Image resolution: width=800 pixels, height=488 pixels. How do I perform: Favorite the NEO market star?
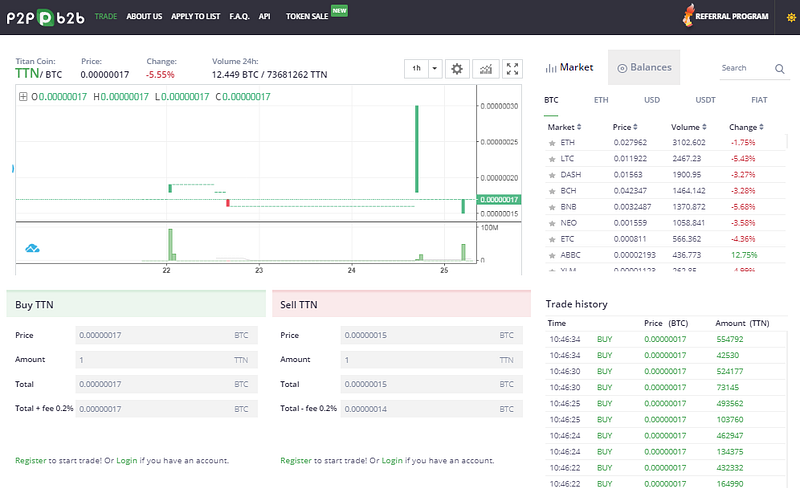pyautogui.click(x=552, y=224)
